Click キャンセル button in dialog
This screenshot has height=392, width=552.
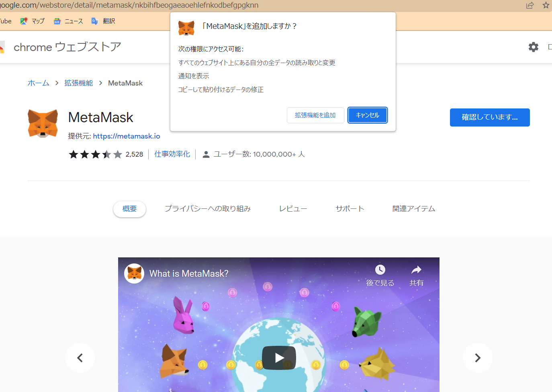(x=368, y=115)
